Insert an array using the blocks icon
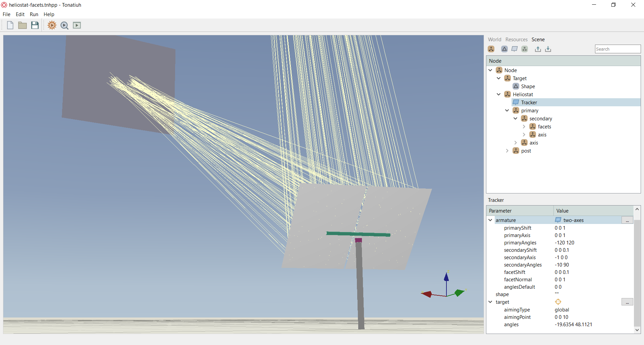 point(525,49)
